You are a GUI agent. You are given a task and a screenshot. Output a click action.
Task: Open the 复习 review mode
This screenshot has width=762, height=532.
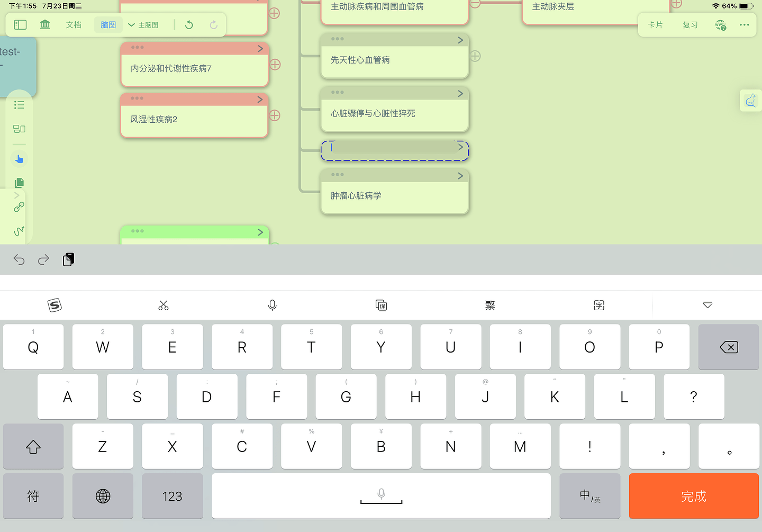tap(690, 25)
